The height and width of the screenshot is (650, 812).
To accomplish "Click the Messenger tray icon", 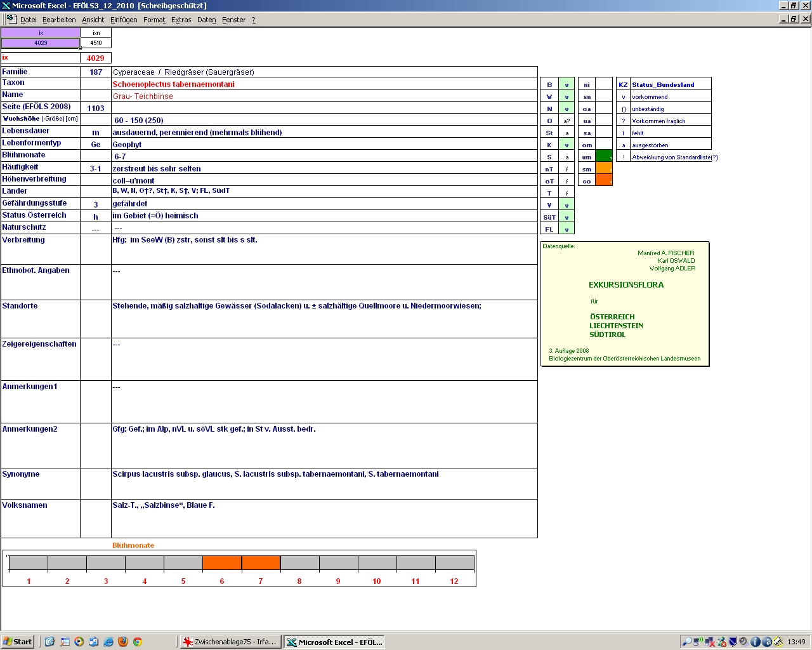I will [x=721, y=642].
